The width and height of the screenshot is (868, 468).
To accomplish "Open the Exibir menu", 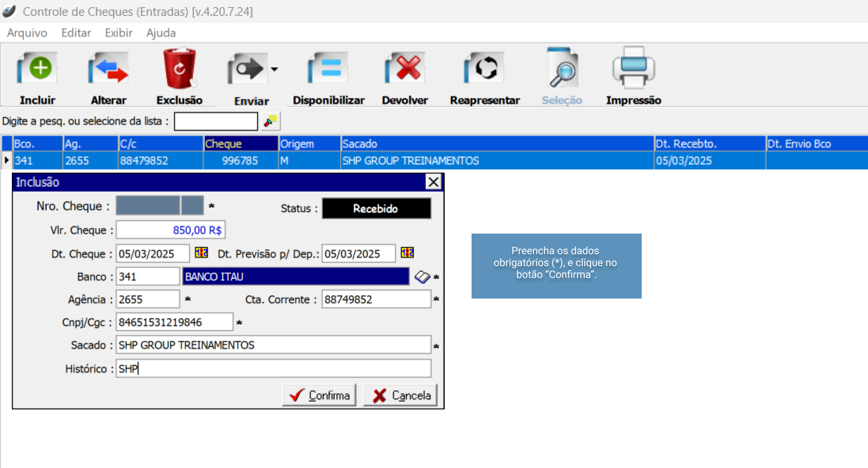I will (118, 33).
